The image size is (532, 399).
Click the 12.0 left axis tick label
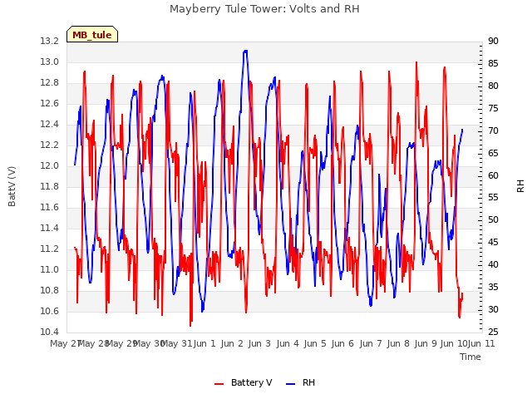(50, 166)
